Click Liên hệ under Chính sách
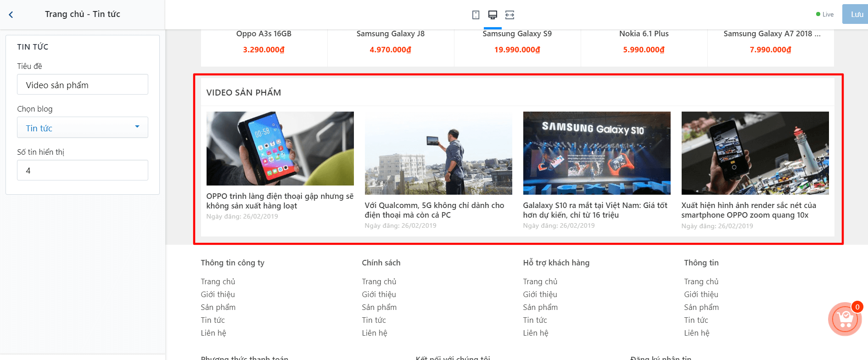This screenshot has width=868, height=360. (375, 333)
